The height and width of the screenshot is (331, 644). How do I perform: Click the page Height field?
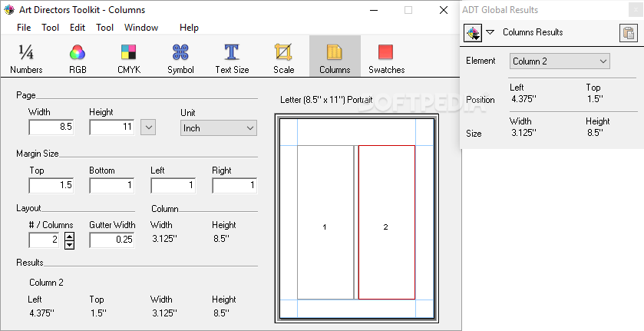pyautogui.click(x=112, y=127)
